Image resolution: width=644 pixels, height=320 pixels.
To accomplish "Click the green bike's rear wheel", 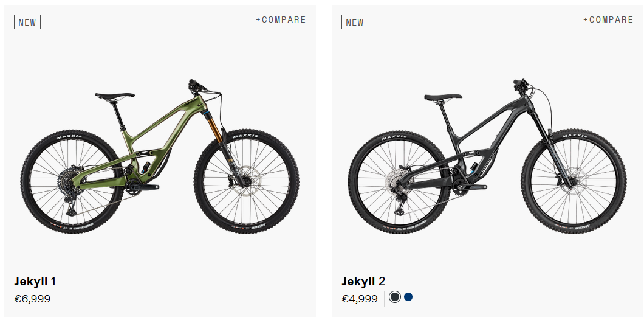I will (72, 181).
